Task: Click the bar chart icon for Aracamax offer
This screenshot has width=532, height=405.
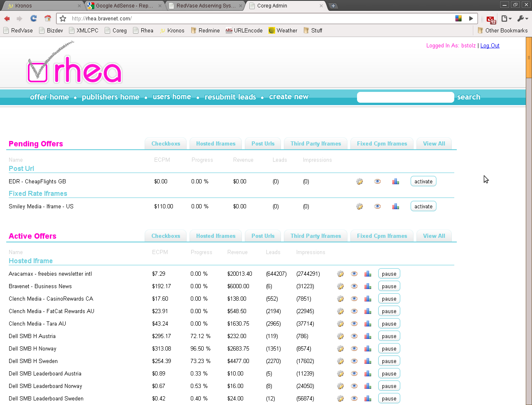Action: tap(368, 274)
